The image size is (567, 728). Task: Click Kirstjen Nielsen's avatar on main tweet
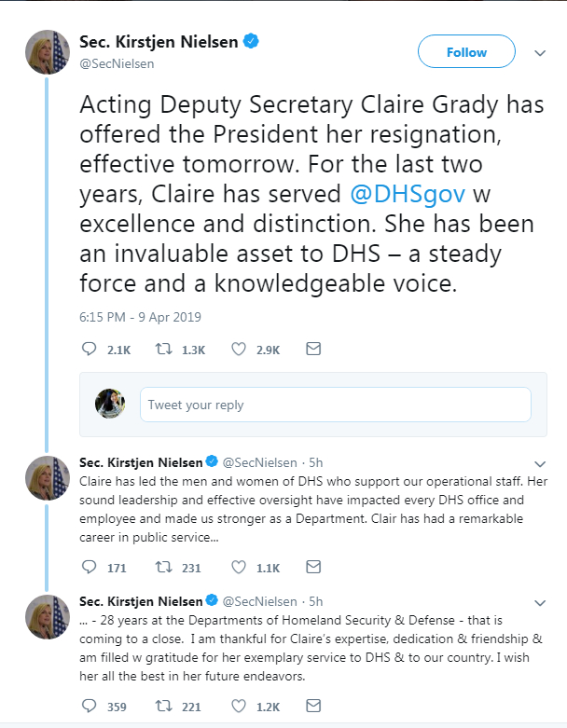tap(48, 52)
